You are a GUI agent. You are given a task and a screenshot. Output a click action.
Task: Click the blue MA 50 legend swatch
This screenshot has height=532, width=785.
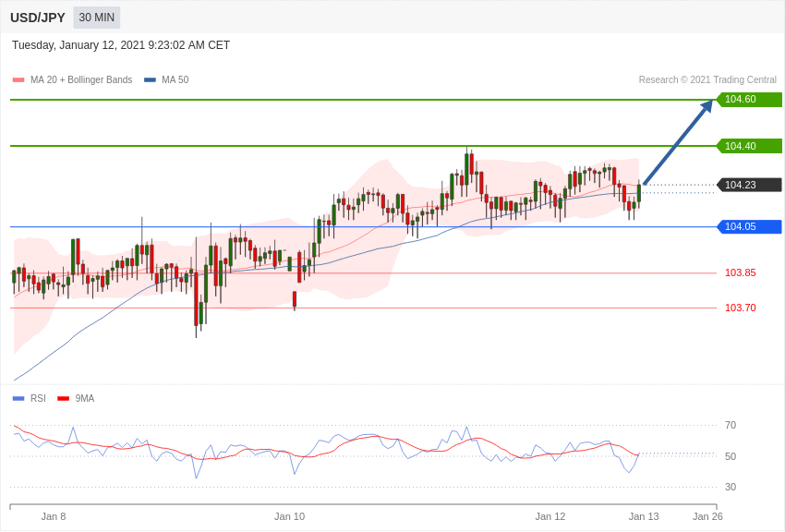point(150,79)
